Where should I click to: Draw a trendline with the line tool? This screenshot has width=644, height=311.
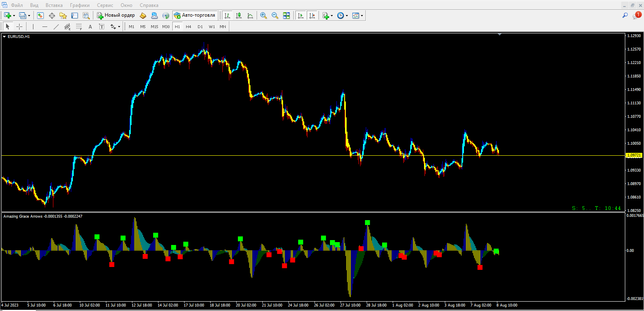56,26
